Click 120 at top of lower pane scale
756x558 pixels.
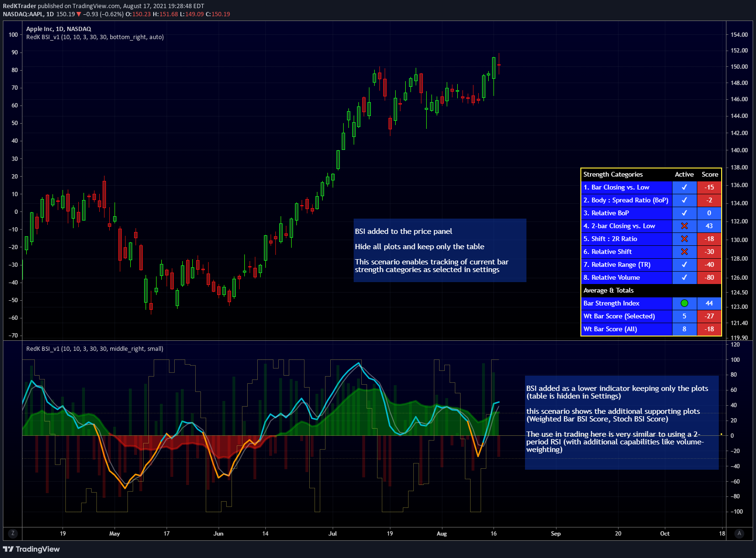[735, 345]
